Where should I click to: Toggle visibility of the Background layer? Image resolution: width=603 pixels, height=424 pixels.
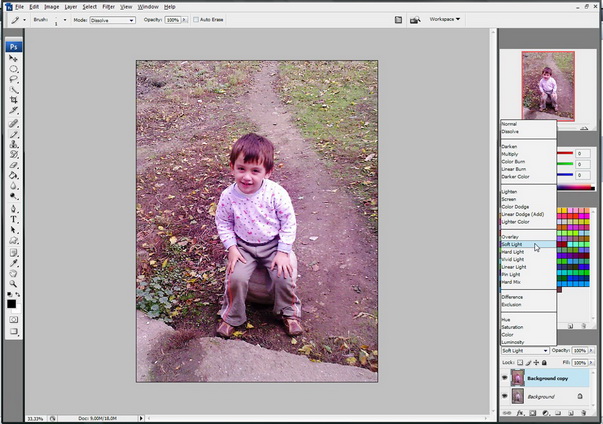505,396
